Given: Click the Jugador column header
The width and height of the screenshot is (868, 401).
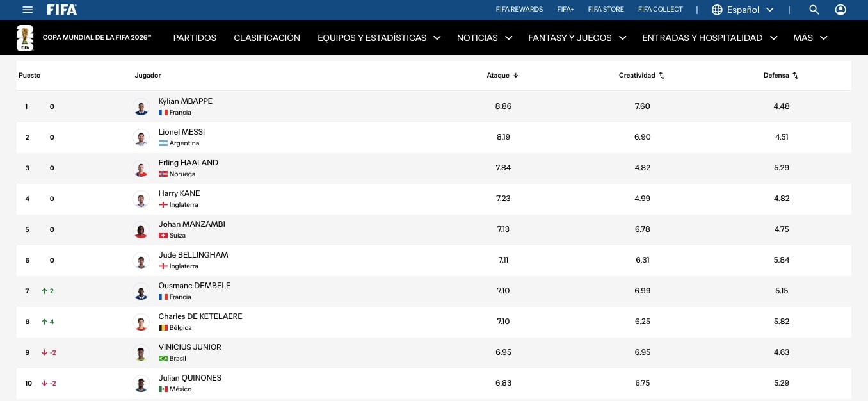Looking at the screenshot, I should click(x=148, y=75).
